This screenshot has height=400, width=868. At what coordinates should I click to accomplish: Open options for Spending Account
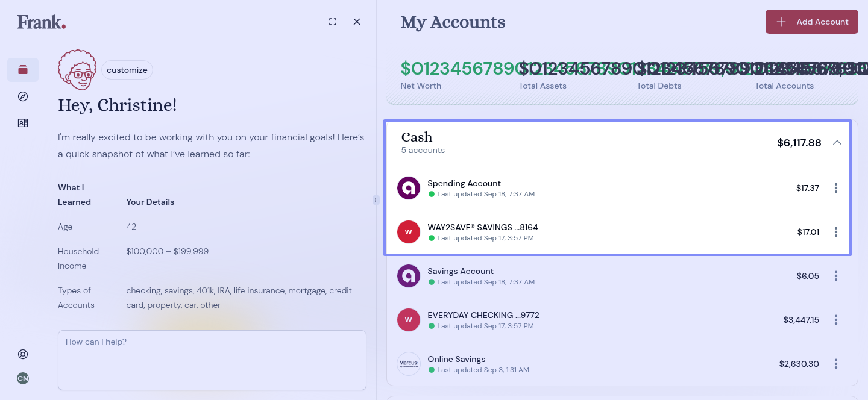click(835, 188)
